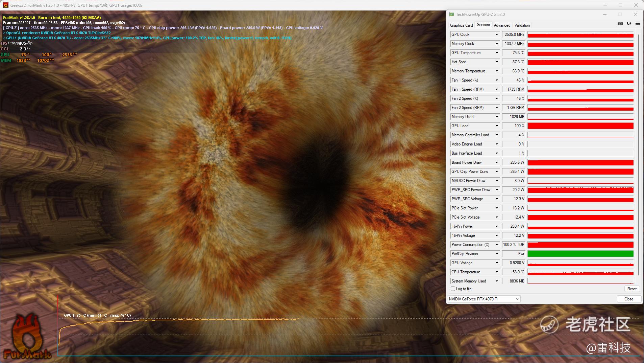Open the Advanced tab

(502, 25)
